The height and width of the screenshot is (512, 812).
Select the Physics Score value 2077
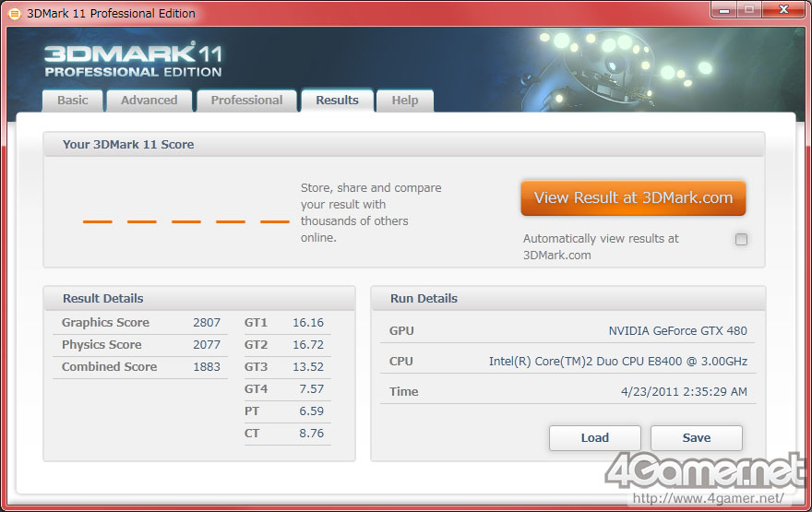tap(207, 345)
